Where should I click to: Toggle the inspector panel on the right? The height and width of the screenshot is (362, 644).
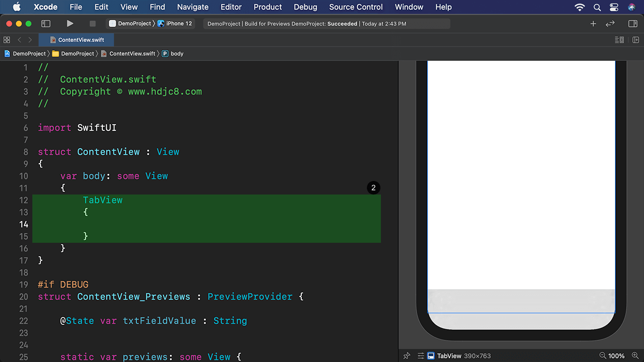pyautogui.click(x=632, y=23)
